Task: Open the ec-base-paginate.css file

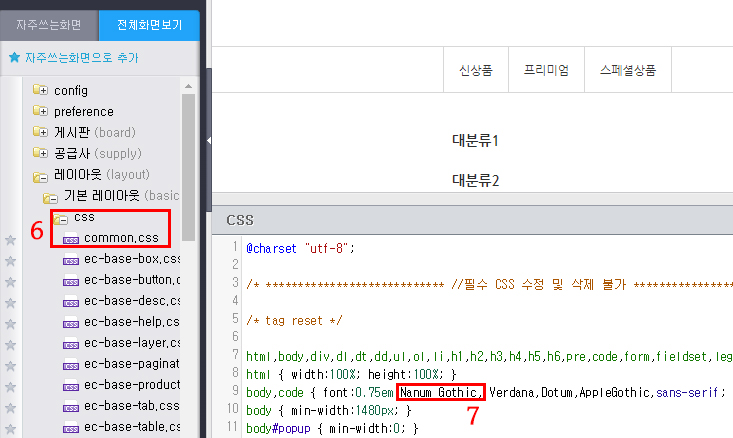Action: point(132,364)
